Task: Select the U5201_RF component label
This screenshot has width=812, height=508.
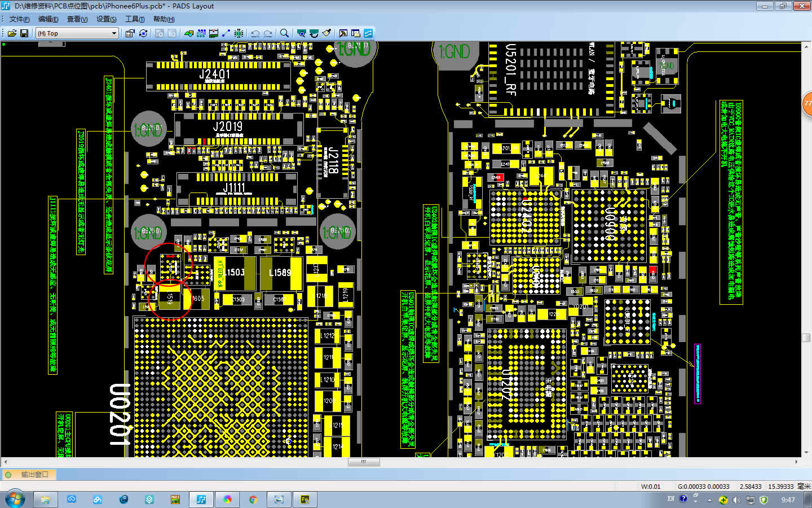Action: [511, 69]
